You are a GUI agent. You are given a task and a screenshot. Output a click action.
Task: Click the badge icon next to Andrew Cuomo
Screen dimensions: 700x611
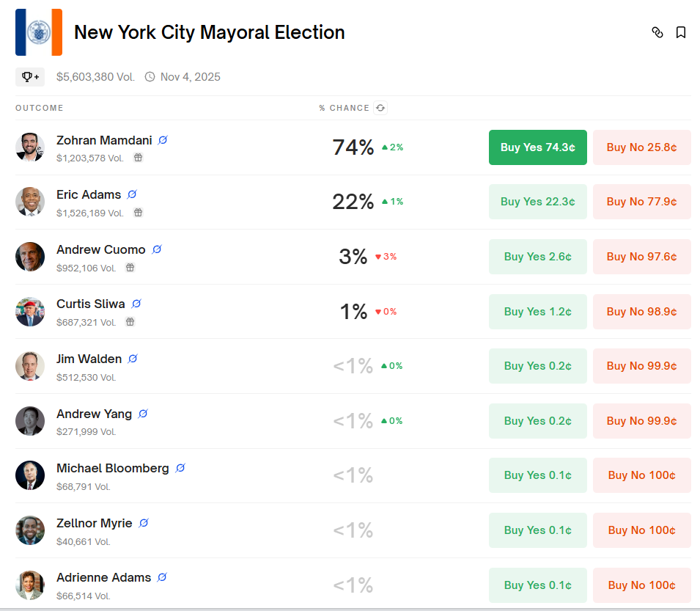point(157,249)
